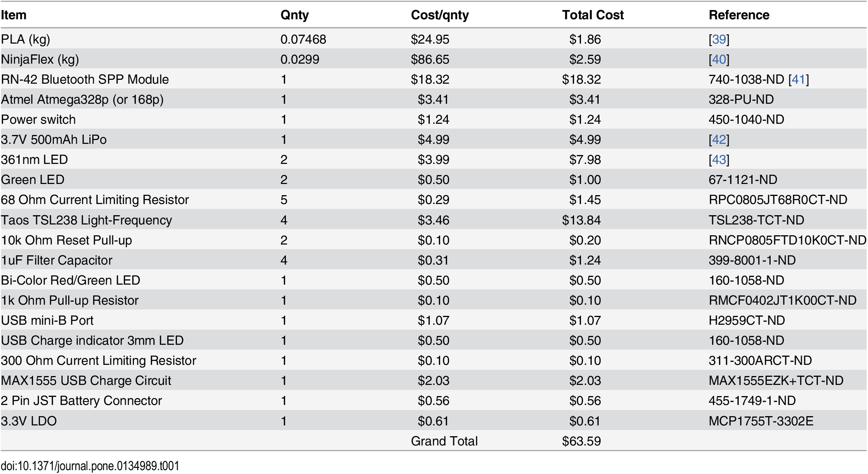The width and height of the screenshot is (868, 474).
Task: Select the $63.59 grand total value
Action: [581, 441]
